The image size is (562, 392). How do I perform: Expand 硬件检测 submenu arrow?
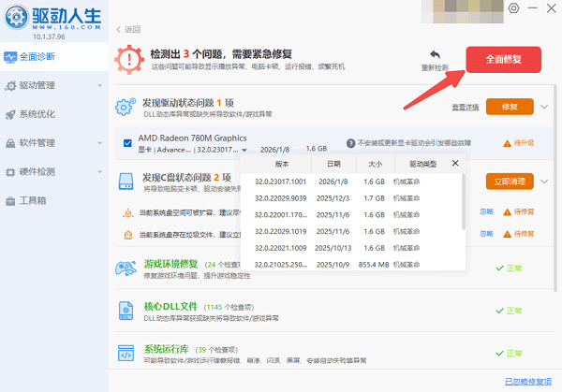pyautogui.click(x=100, y=172)
